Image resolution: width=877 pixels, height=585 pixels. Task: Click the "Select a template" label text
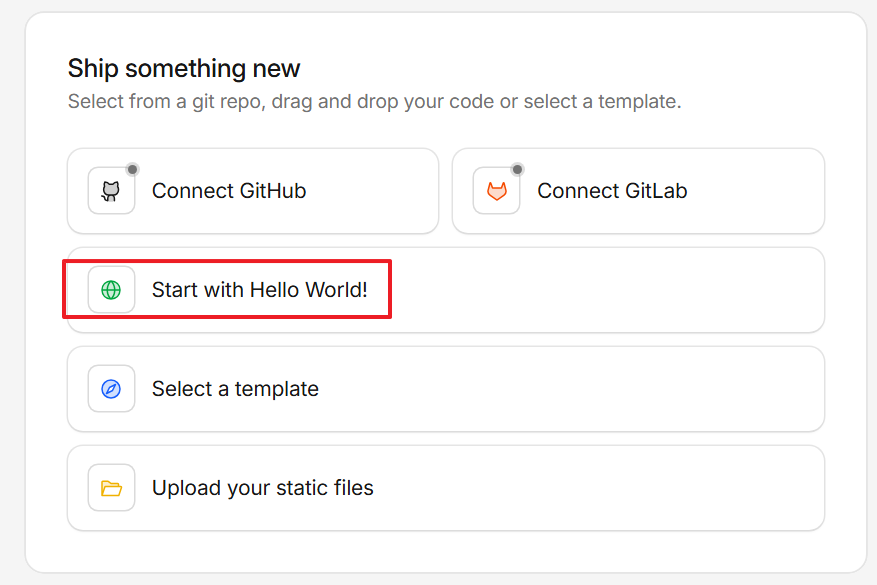[x=234, y=388]
